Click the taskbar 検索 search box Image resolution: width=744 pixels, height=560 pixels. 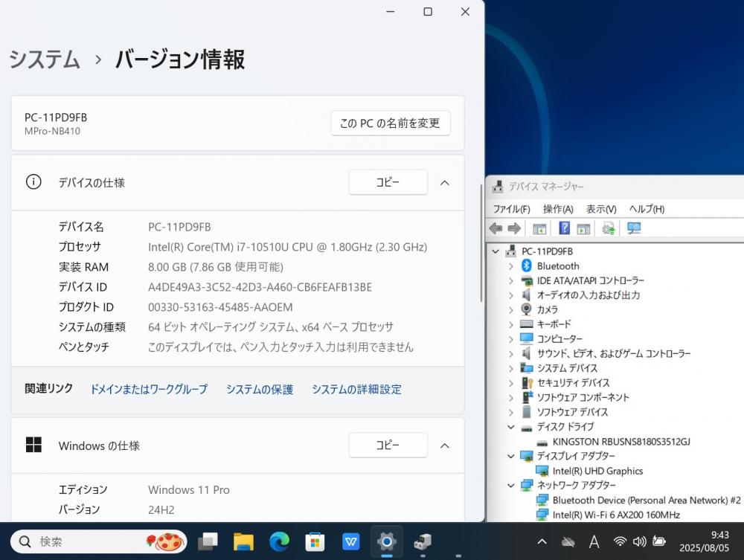99,541
